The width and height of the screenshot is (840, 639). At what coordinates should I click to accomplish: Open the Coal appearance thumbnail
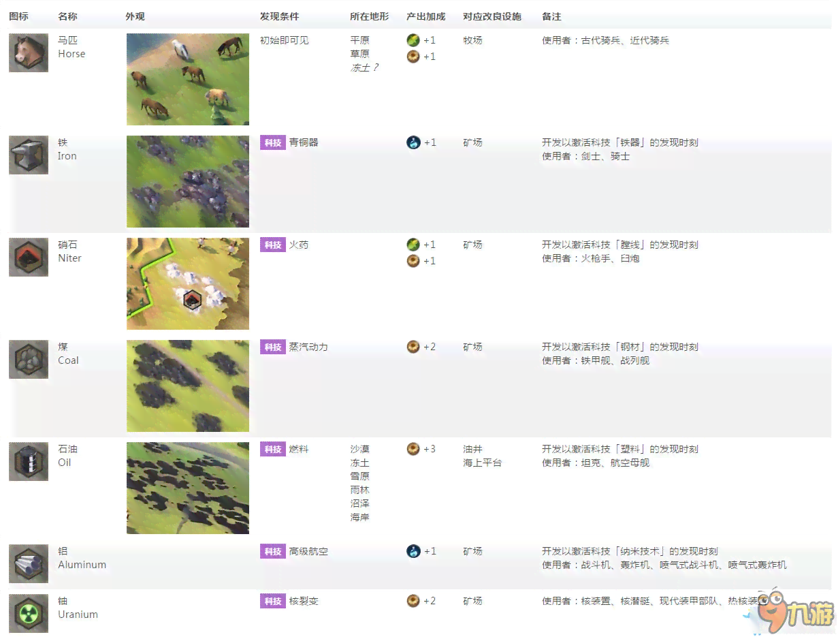(188, 386)
